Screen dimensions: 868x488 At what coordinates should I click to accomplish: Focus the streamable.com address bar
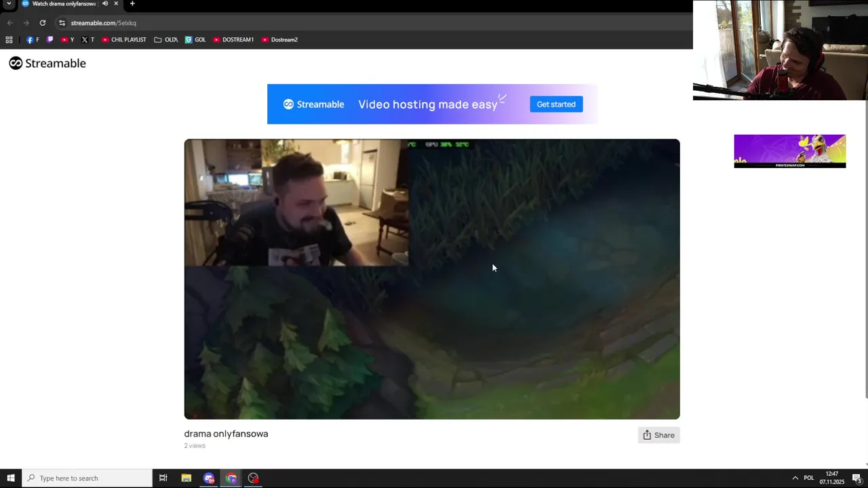[373, 23]
